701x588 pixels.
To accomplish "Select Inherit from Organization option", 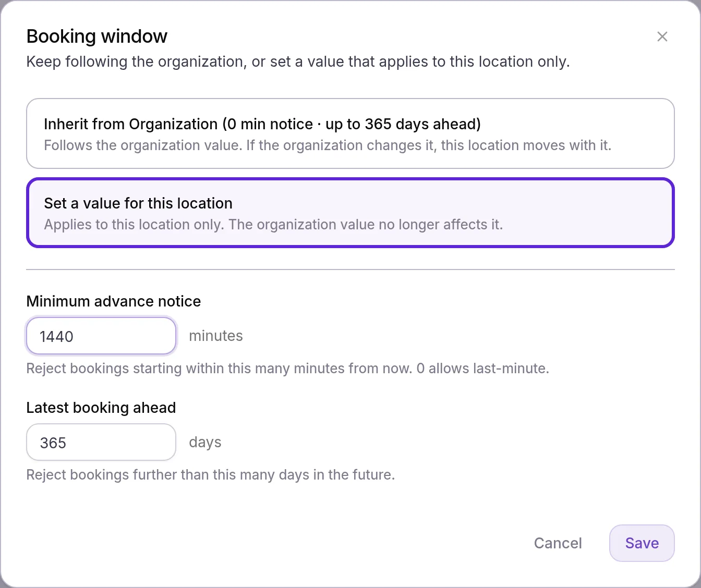I will pyautogui.click(x=350, y=133).
